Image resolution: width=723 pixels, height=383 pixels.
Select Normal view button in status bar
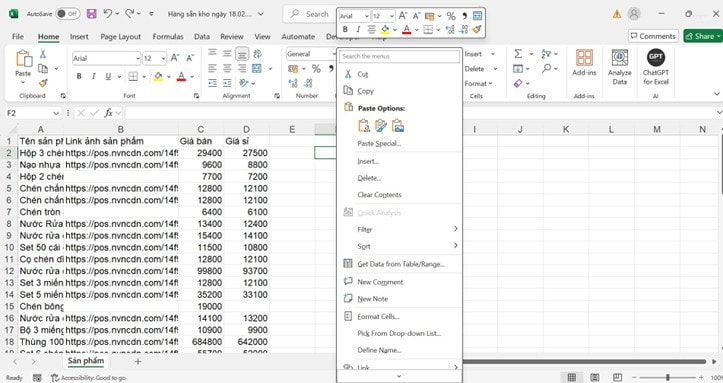click(572, 377)
